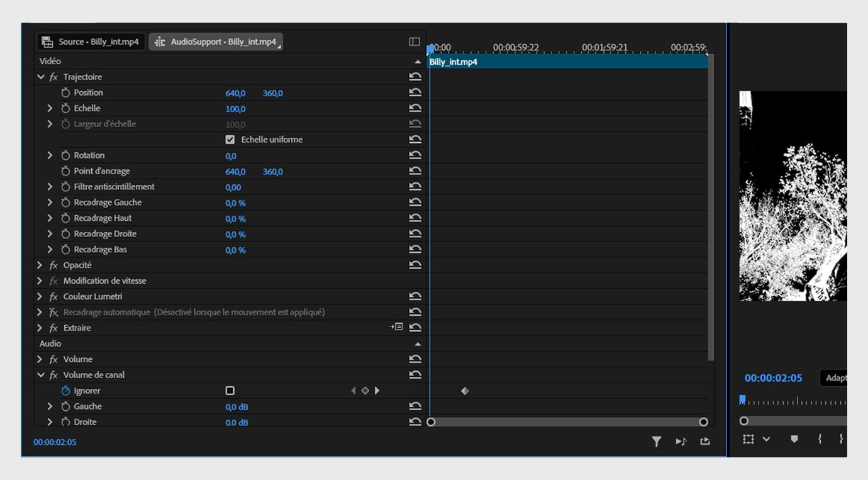Reset the Point d'ancrage parameter
Screen dimensions: 868x480
[415, 171]
